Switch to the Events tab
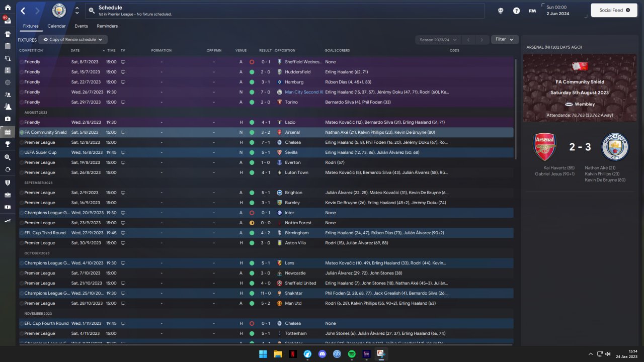Screen dimensions: 644x362 81,26
